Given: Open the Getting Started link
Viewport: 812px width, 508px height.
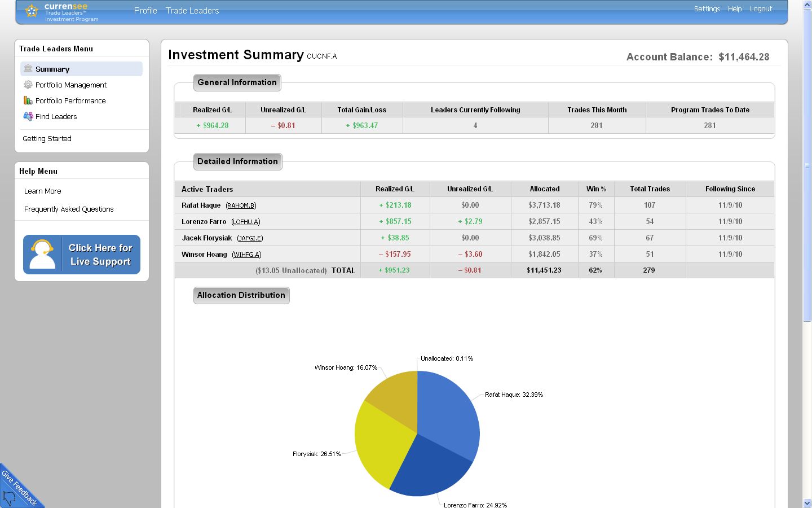Looking at the screenshot, I should coord(47,138).
